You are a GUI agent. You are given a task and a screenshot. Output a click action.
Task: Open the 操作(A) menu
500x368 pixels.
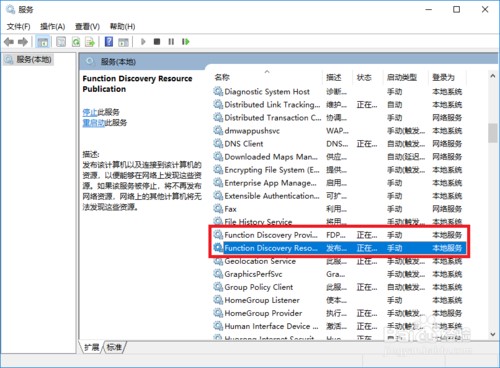pos(52,27)
